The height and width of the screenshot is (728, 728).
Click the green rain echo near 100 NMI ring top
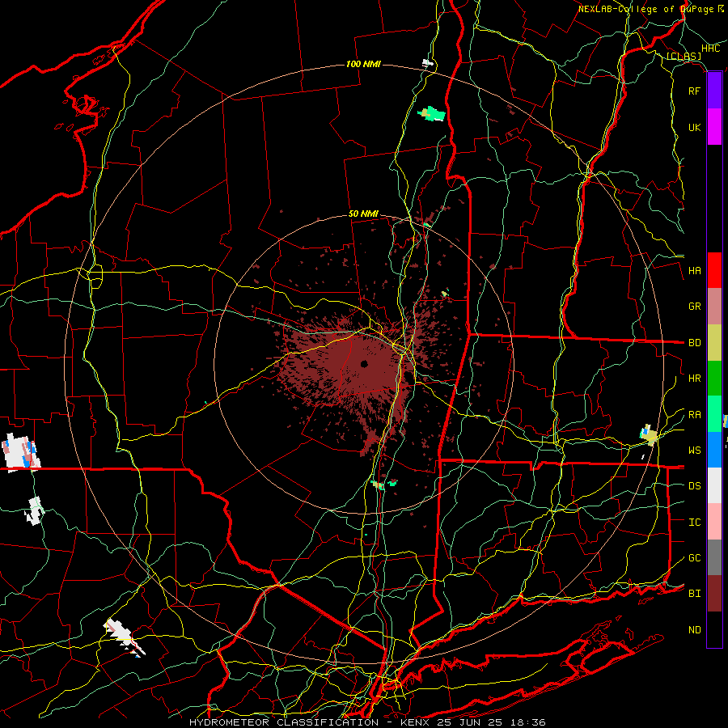pyautogui.click(x=432, y=114)
